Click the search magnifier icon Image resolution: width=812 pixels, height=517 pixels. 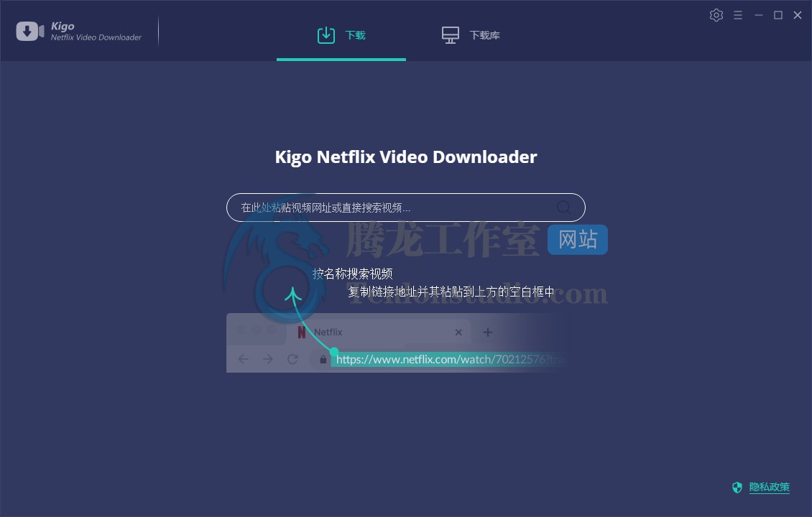[x=563, y=208]
